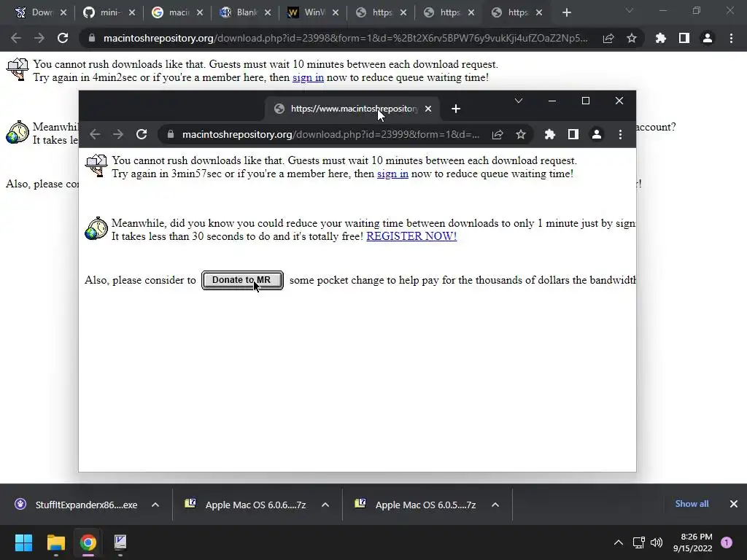Image resolution: width=747 pixels, height=560 pixels.
Task: Switch to the WinW tab
Action: tap(313, 13)
